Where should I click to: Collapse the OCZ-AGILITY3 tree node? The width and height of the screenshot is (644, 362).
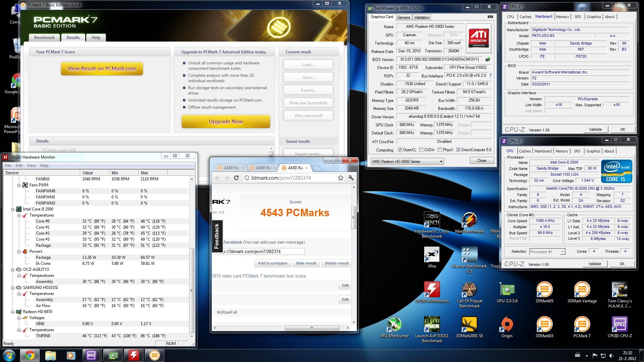(x=13, y=269)
